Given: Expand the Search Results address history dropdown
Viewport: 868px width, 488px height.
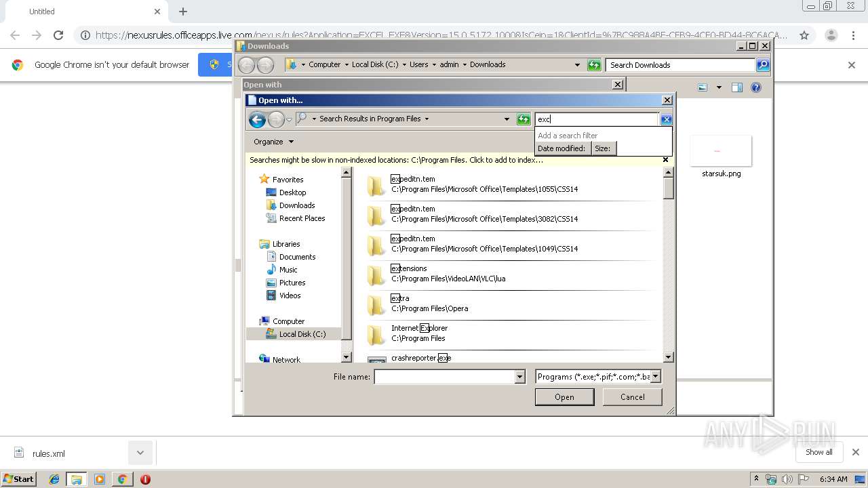Looking at the screenshot, I should tap(507, 119).
